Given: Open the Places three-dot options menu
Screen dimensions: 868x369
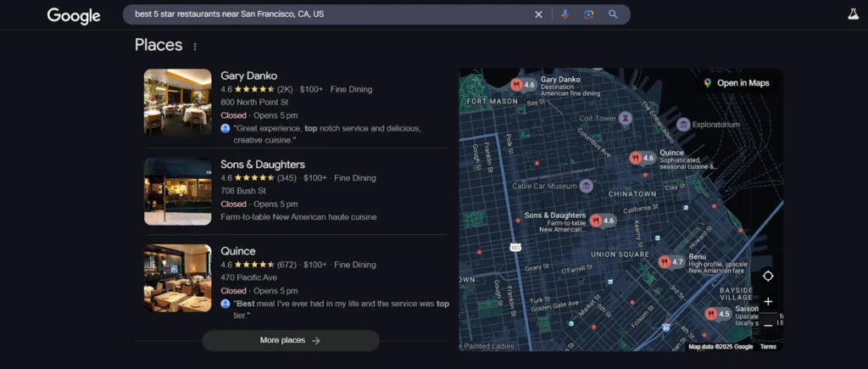Looking at the screenshot, I should tap(195, 47).
